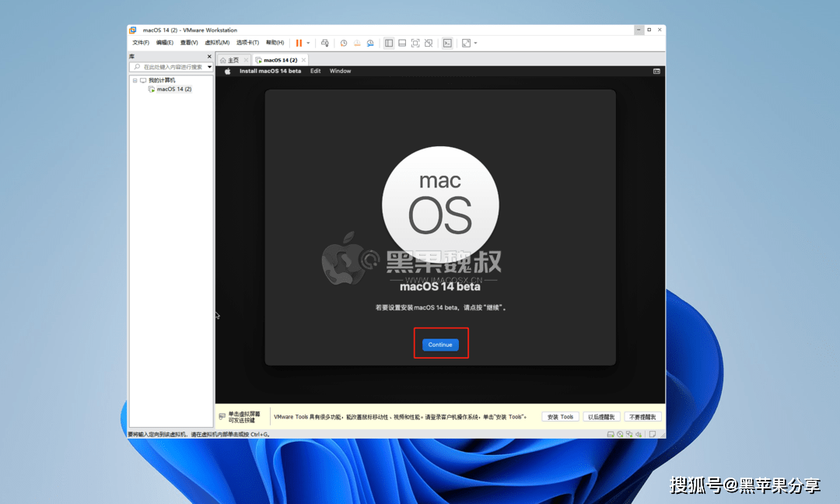Close the macOS 14 (2) tab
The width and height of the screenshot is (840, 504).
(x=303, y=60)
